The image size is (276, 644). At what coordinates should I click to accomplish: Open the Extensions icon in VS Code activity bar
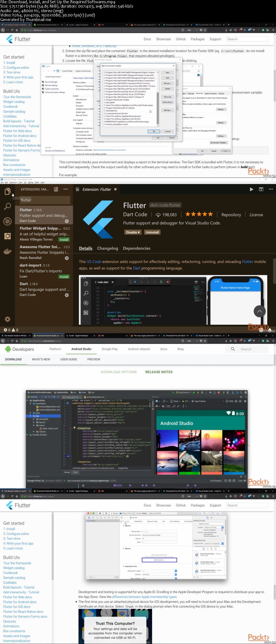tap(8, 236)
